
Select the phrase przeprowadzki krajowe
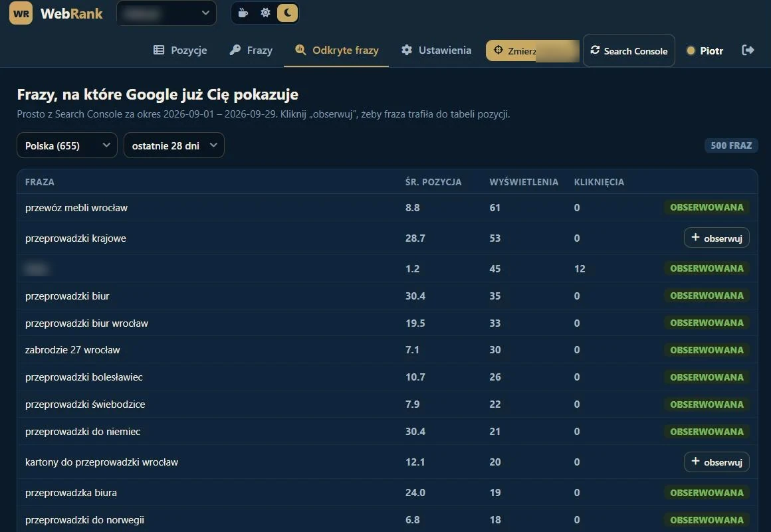tap(76, 238)
